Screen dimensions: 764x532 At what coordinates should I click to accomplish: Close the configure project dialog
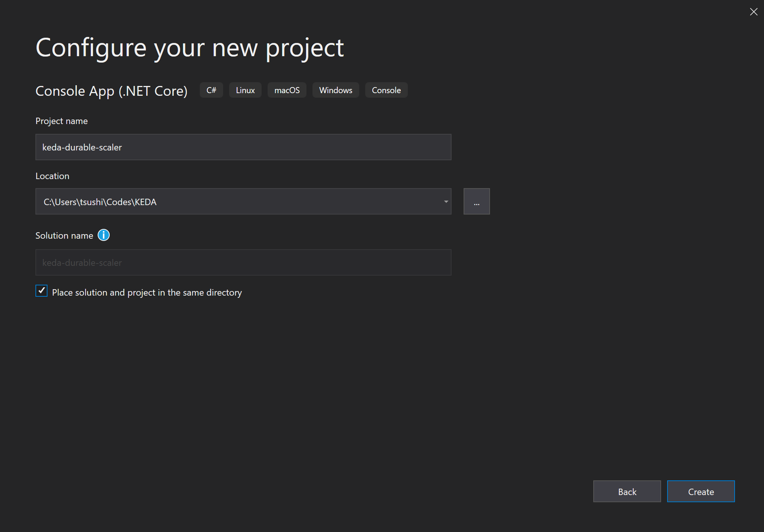(753, 12)
